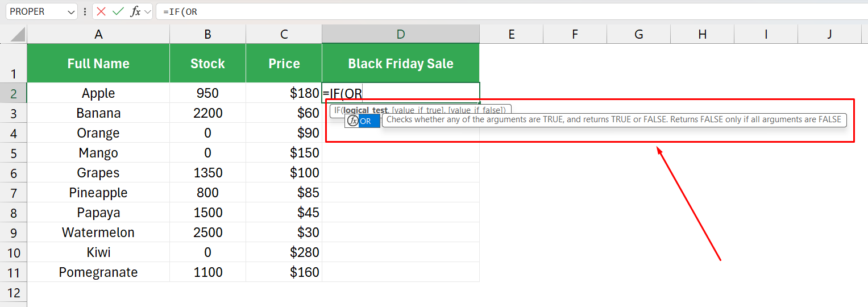Confirm the formula with the checkmark icon
The width and height of the screenshot is (868, 307).
pos(118,11)
